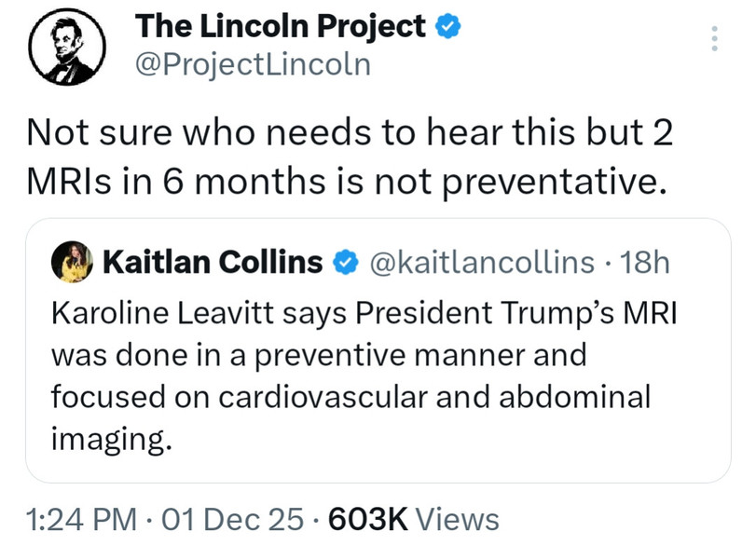
Task: Click The Lincoln Project's blue verified badge
Action: click(x=449, y=27)
